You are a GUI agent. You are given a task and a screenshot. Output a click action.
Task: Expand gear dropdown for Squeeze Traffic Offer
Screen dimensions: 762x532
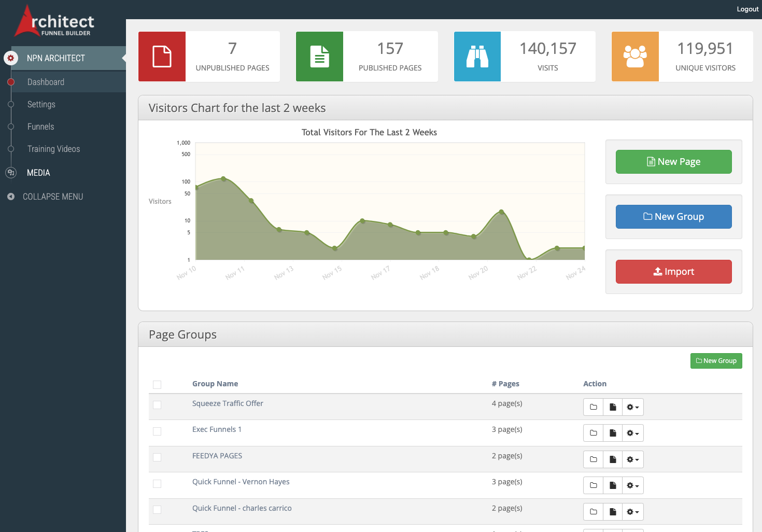(x=632, y=407)
